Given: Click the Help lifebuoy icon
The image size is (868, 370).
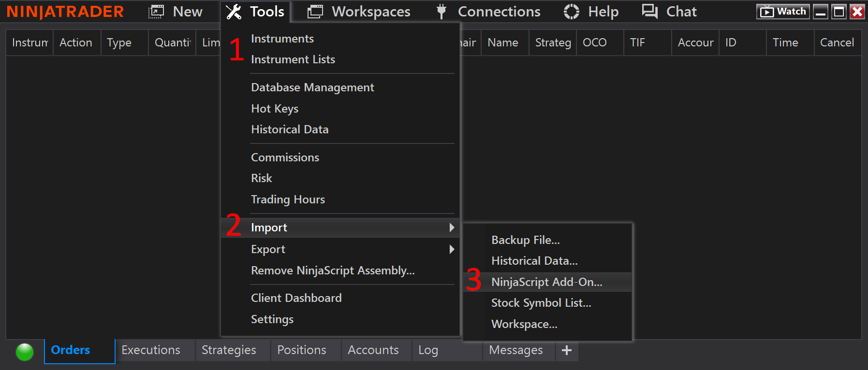Looking at the screenshot, I should coord(572,12).
